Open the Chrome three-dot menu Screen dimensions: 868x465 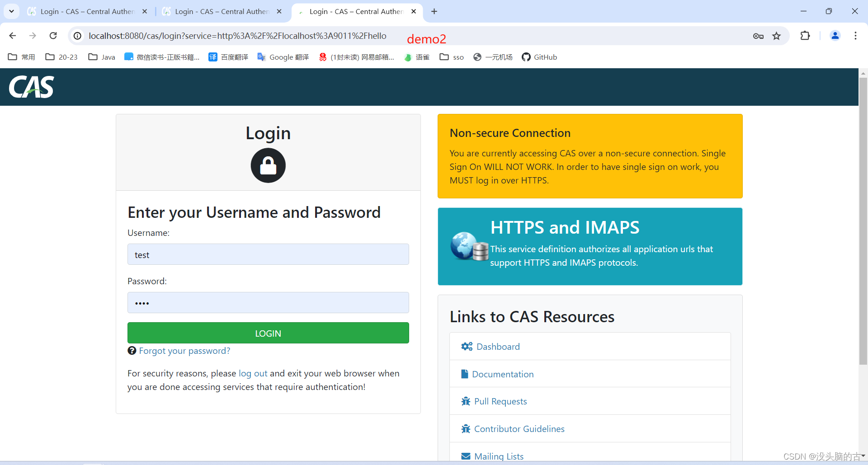pos(856,36)
